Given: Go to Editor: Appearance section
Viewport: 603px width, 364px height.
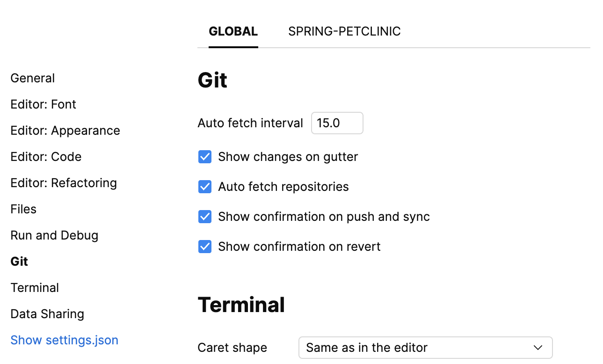Looking at the screenshot, I should tap(65, 131).
